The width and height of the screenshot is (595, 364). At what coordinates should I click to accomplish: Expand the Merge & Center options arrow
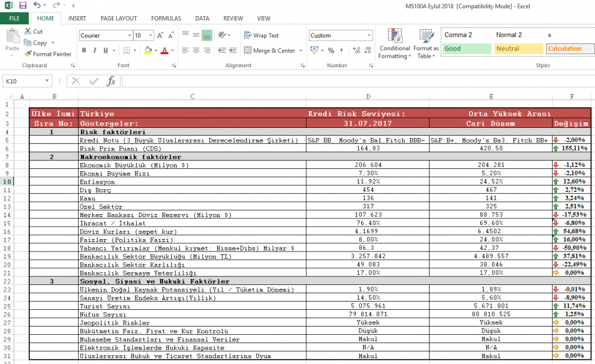[x=301, y=51]
